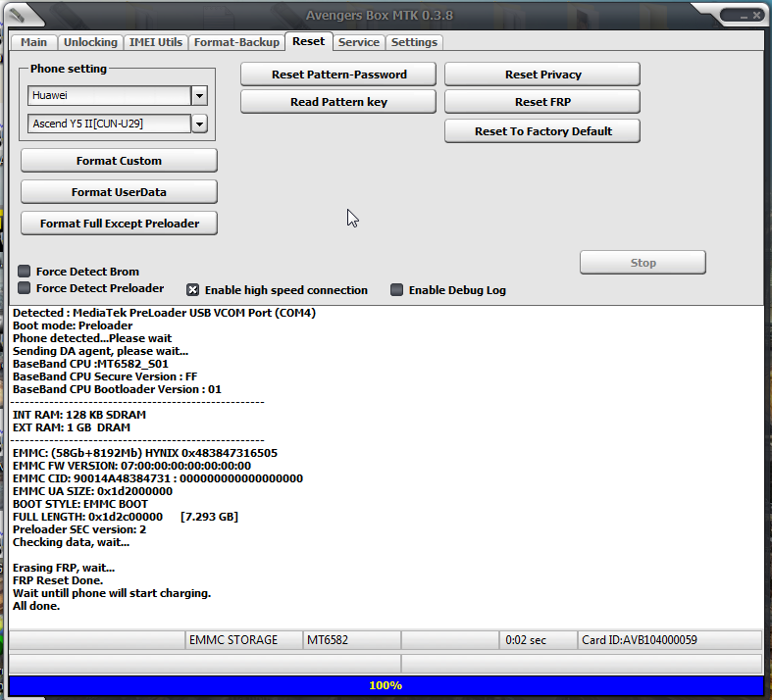Image resolution: width=772 pixels, height=700 pixels.
Task: Click the 'Wait untill phone will start charging.' line
Action: (111, 593)
